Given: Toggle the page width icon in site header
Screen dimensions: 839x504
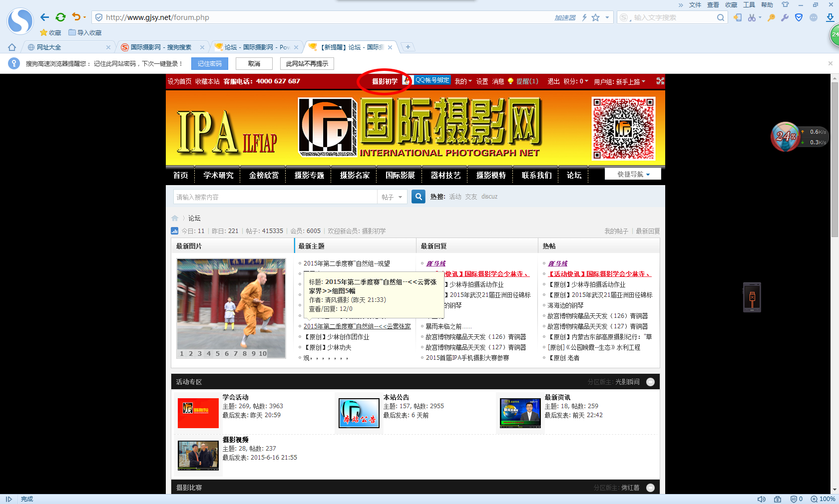Looking at the screenshot, I should click(660, 81).
